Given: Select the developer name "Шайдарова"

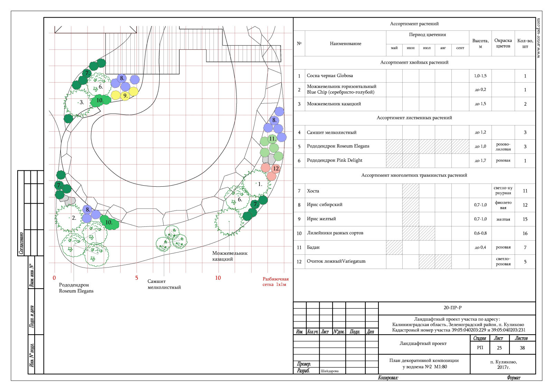Looking at the screenshot, I should (x=329, y=371).
